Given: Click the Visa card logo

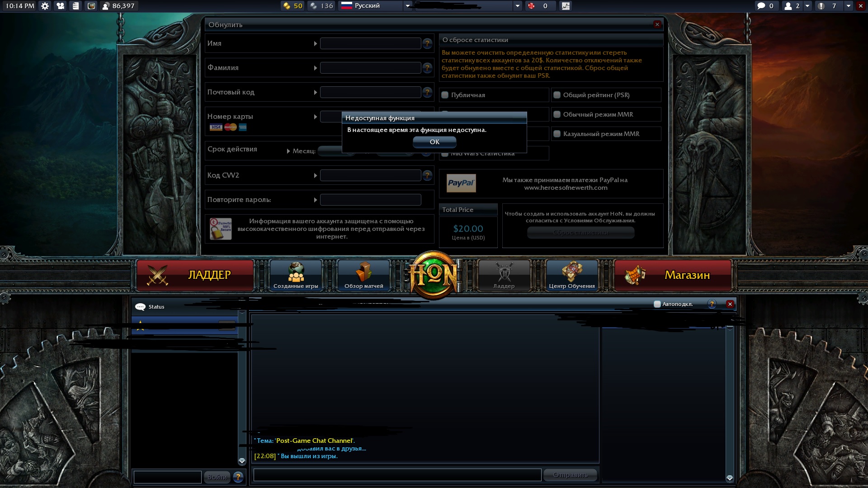Looking at the screenshot, I should point(216,127).
